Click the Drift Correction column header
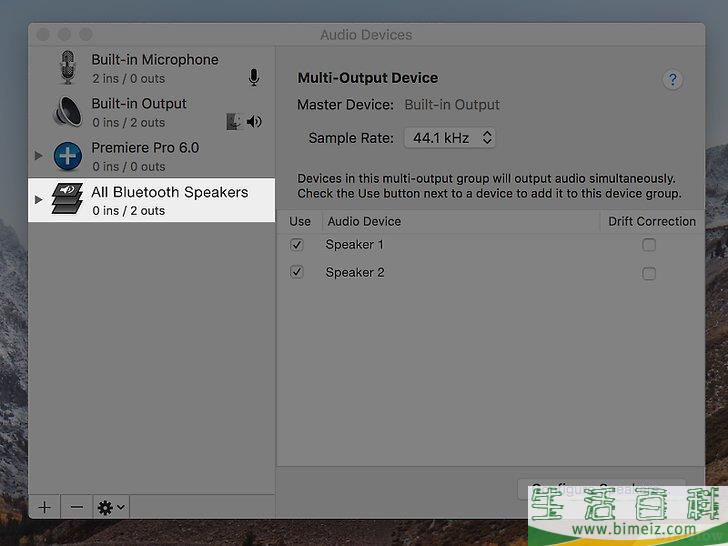 pyautogui.click(x=652, y=221)
